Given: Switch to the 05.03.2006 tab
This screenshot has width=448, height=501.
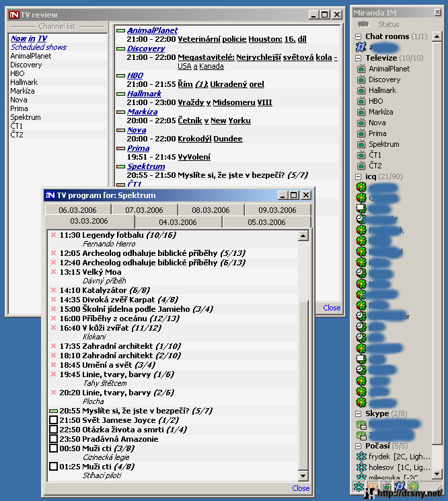Looking at the screenshot, I should (266, 222).
